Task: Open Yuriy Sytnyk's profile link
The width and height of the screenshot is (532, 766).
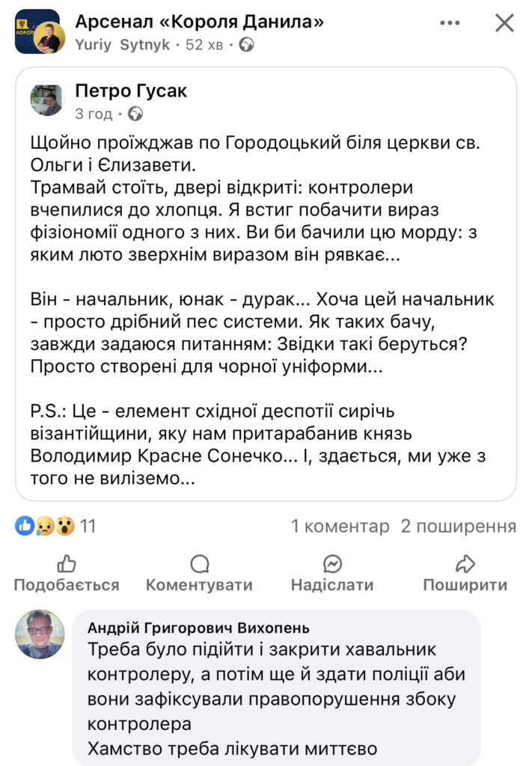Action: 122,45
